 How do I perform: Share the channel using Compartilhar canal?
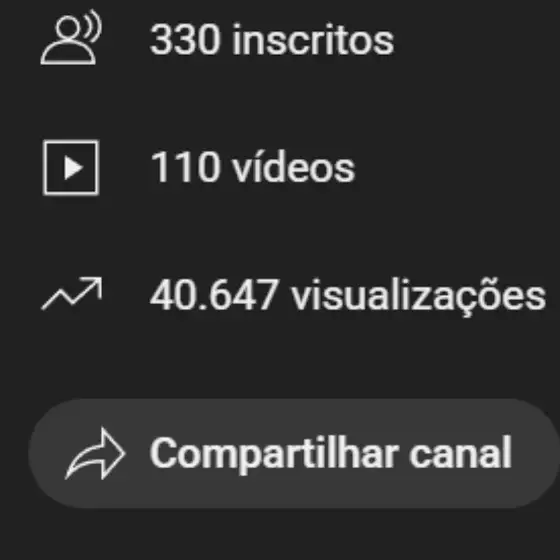pos(294,454)
